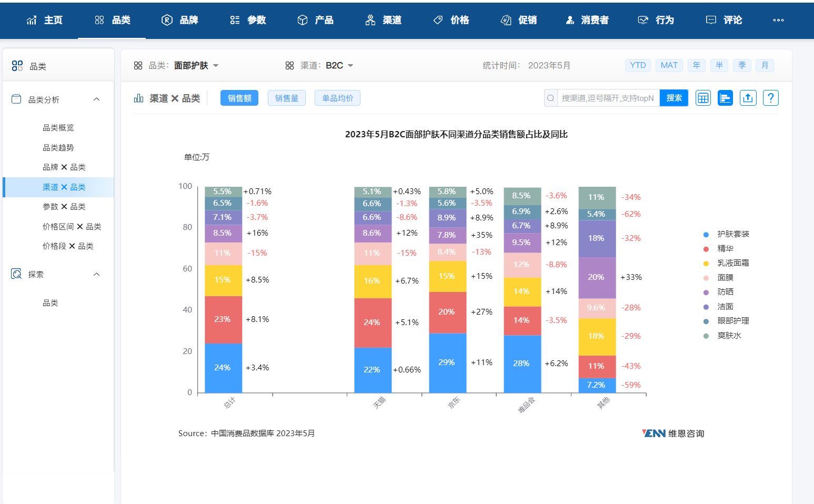Click the 产品 cube icon
The width and height of the screenshot is (814, 504).
point(303,20)
